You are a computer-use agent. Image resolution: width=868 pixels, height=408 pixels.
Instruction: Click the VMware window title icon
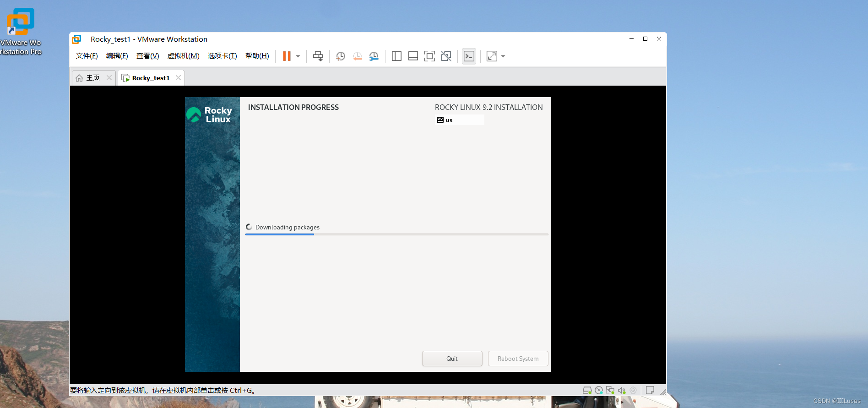click(x=76, y=39)
